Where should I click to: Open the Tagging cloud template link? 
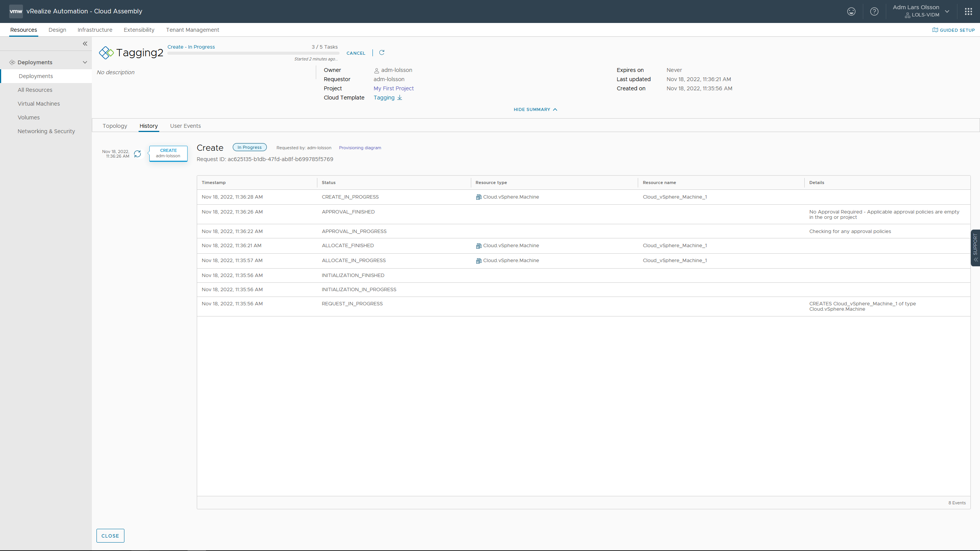tap(384, 98)
